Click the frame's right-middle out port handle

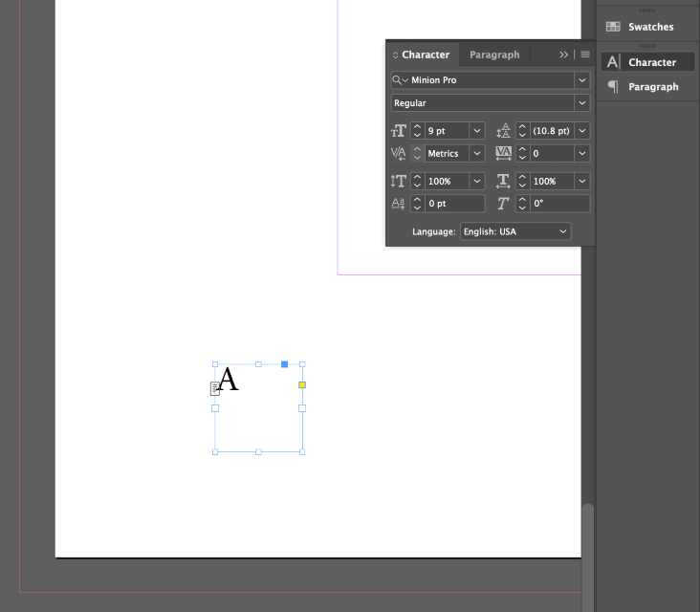pyautogui.click(x=302, y=408)
